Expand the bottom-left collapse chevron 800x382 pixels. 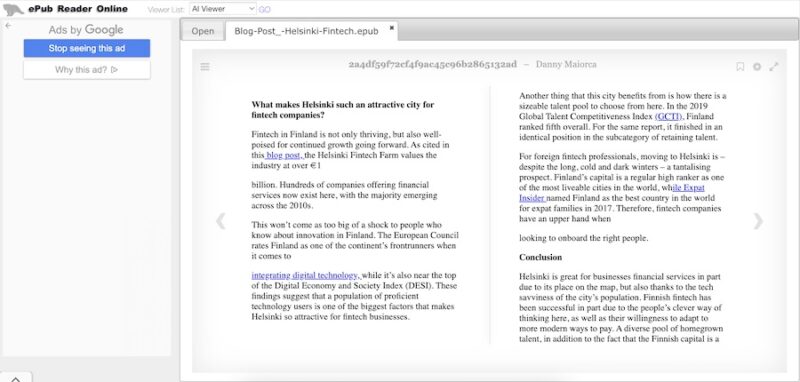tap(16, 378)
